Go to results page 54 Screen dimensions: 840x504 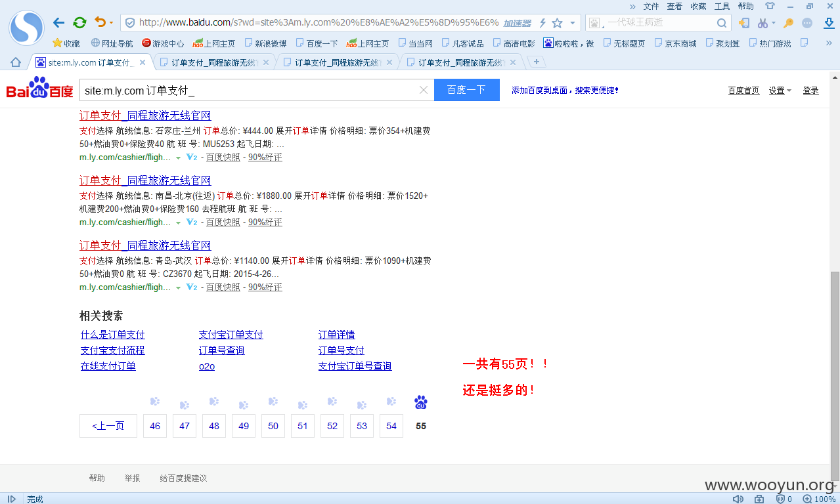391,426
